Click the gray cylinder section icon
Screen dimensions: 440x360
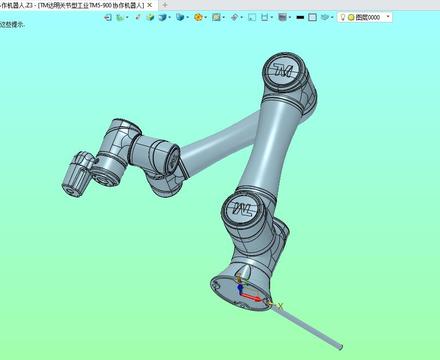click(x=282, y=17)
